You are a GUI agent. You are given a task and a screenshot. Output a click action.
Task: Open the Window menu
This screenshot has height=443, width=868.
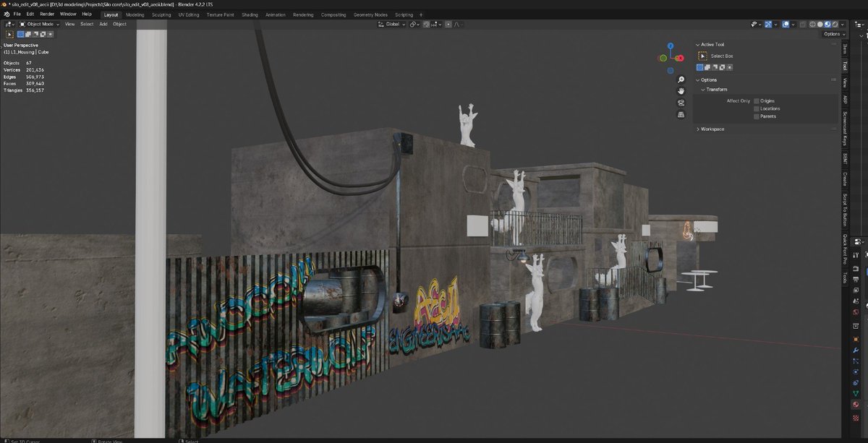(68, 14)
